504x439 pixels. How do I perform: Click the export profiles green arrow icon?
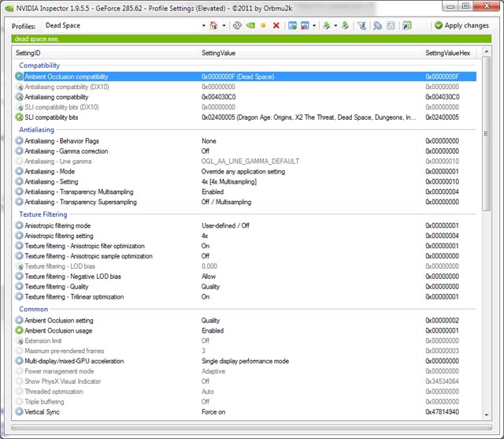[x=327, y=25]
